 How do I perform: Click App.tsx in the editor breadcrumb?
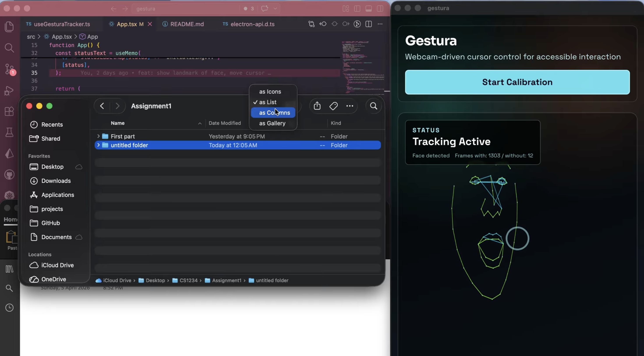tap(58, 37)
